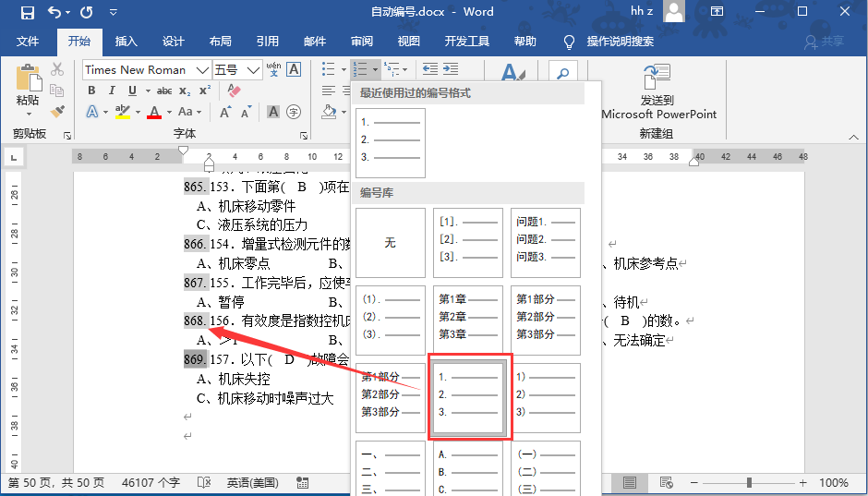
Task: Switch to the 审阅 tab
Action: coord(362,42)
